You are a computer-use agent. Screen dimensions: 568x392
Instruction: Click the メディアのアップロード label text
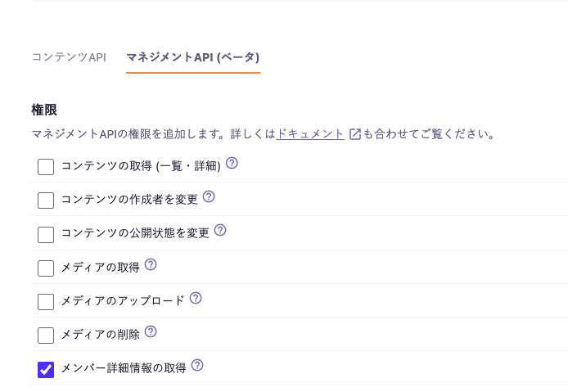click(123, 301)
